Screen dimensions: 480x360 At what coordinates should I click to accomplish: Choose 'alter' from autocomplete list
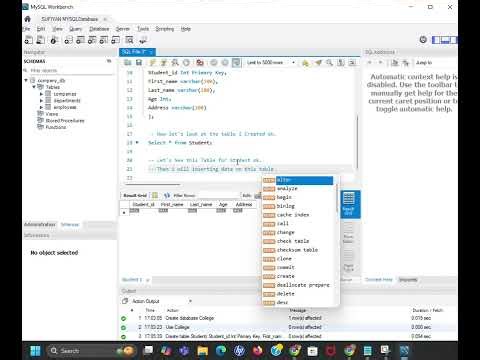click(298, 180)
